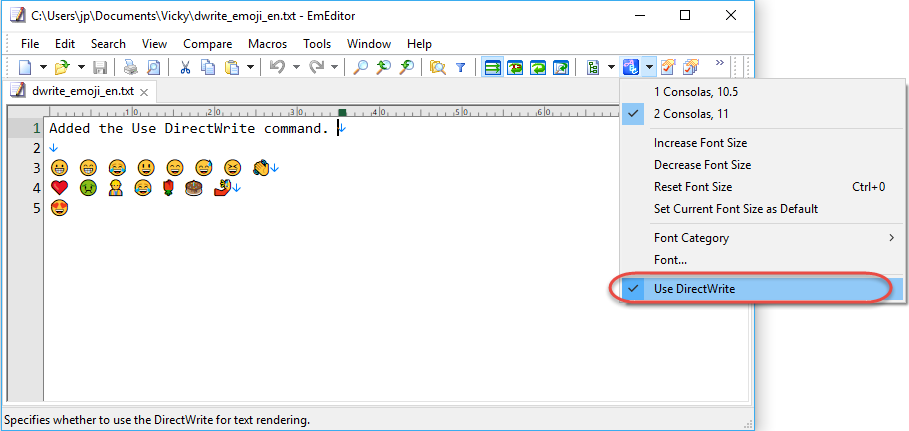Click line number 1 in the gutter
Image resolution: width=909 pixels, height=431 pixels.
pyautogui.click(x=37, y=128)
